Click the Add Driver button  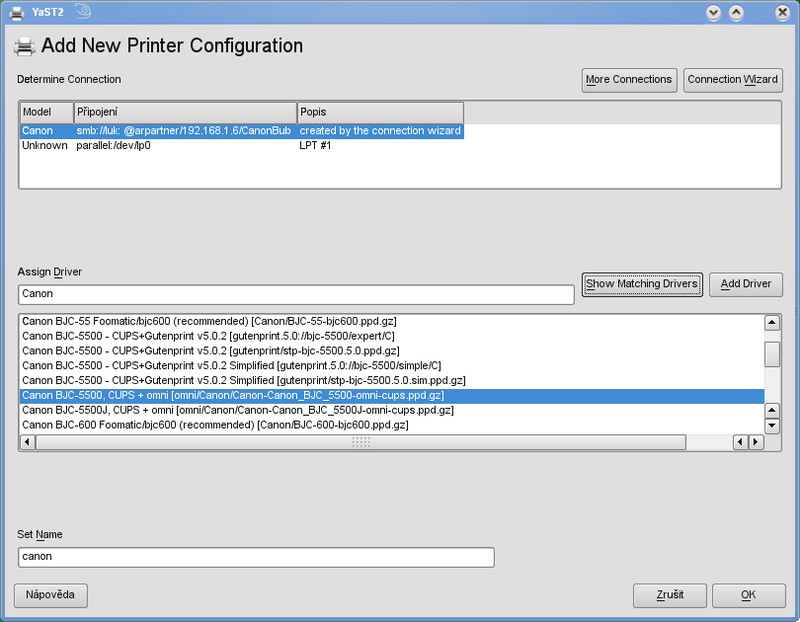745,284
